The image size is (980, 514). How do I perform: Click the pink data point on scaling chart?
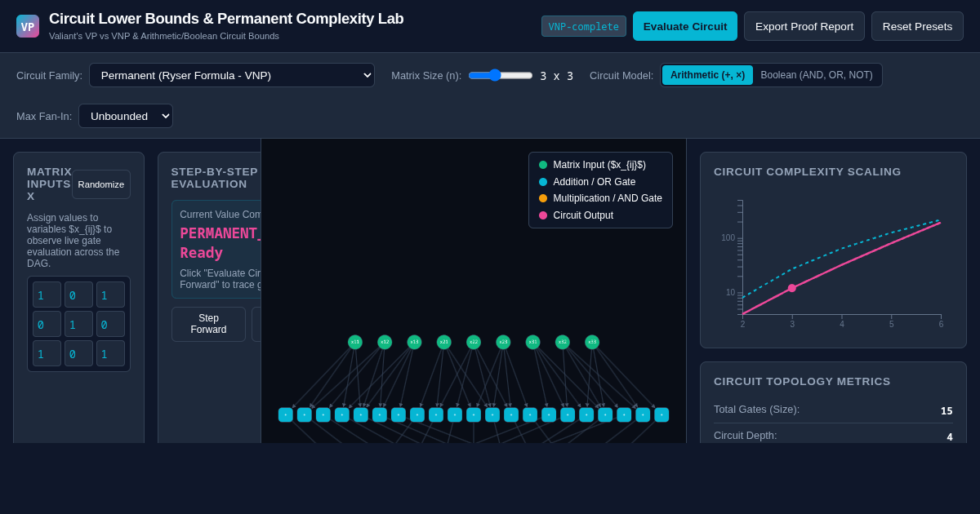[x=792, y=288]
